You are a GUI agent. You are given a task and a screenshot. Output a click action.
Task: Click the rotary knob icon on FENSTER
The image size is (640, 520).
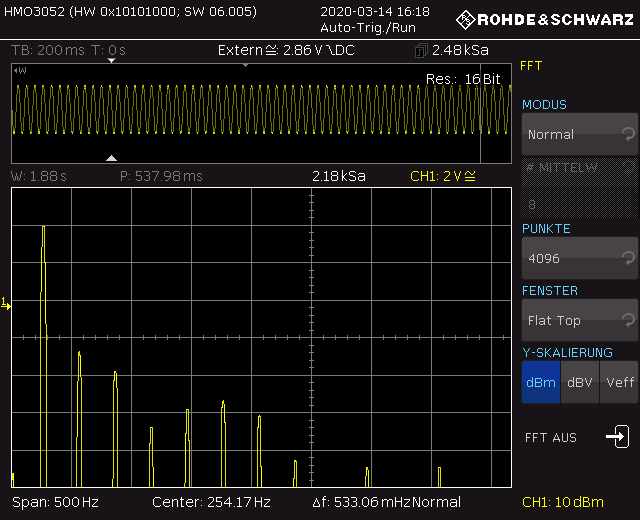click(x=627, y=319)
